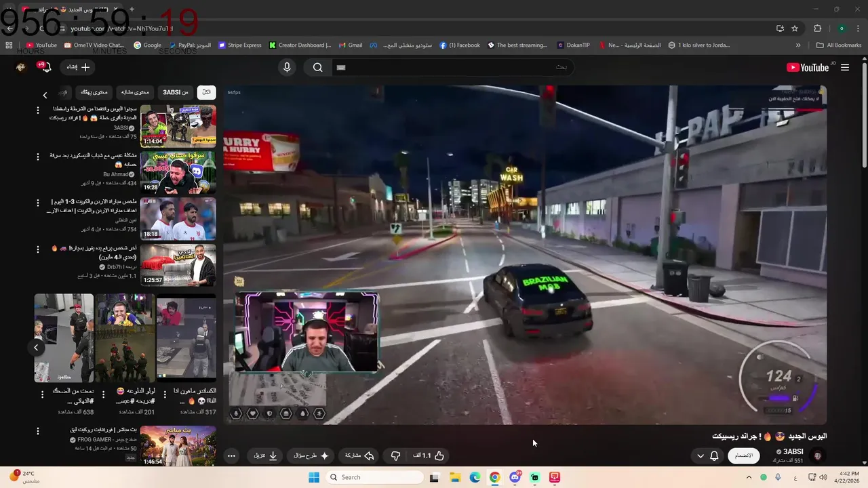Open the 19:28 video thumbnail
The width and height of the screenshot is (868, 488).
point(178,172)
